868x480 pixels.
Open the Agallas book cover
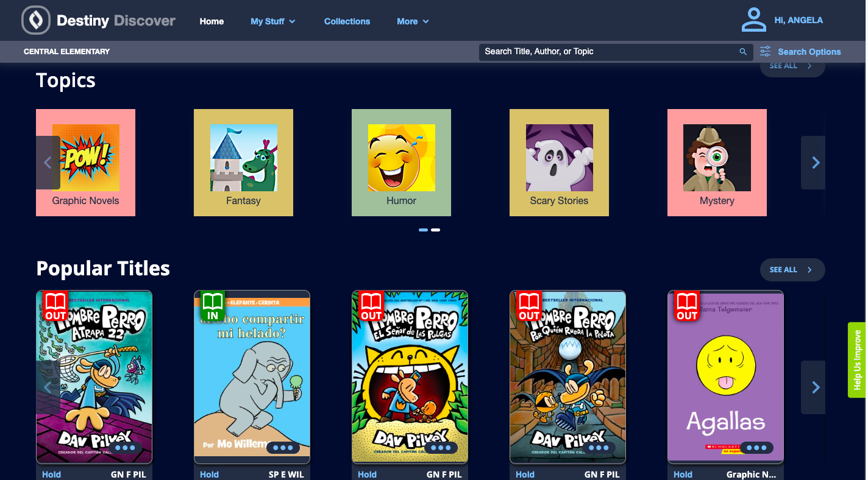pos(725,377)
